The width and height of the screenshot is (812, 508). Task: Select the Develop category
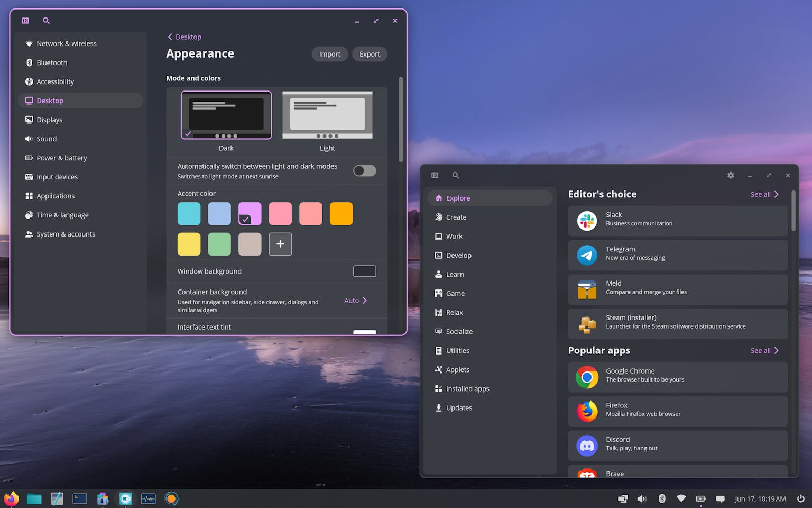point(490,255)
